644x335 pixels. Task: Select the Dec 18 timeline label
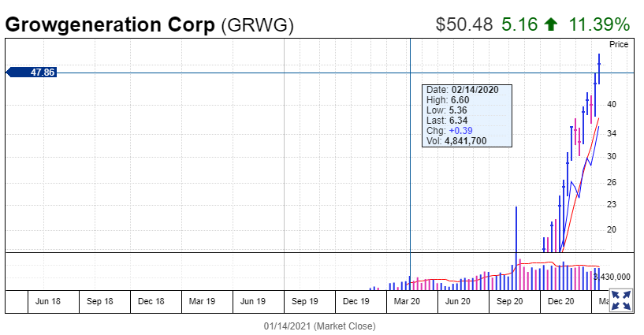[x=151, y=301]
